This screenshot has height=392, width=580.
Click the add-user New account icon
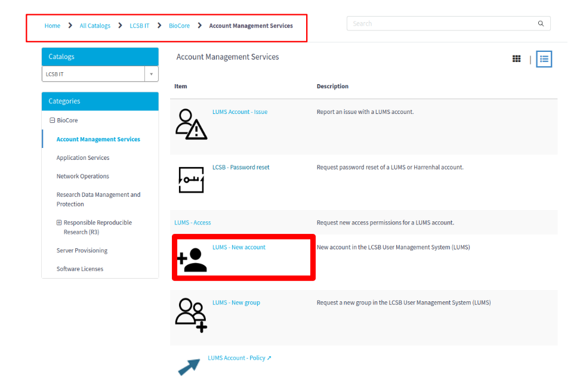coord(192,260)
